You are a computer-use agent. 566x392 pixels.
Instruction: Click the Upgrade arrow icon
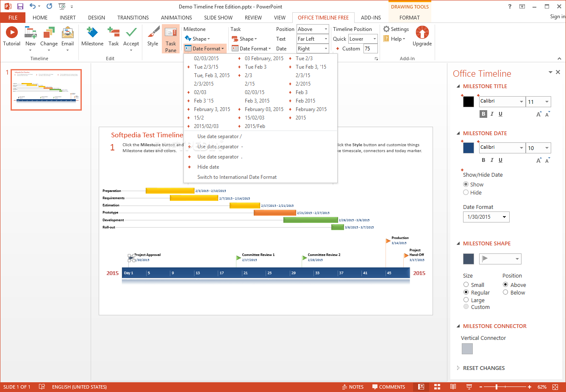422,33
